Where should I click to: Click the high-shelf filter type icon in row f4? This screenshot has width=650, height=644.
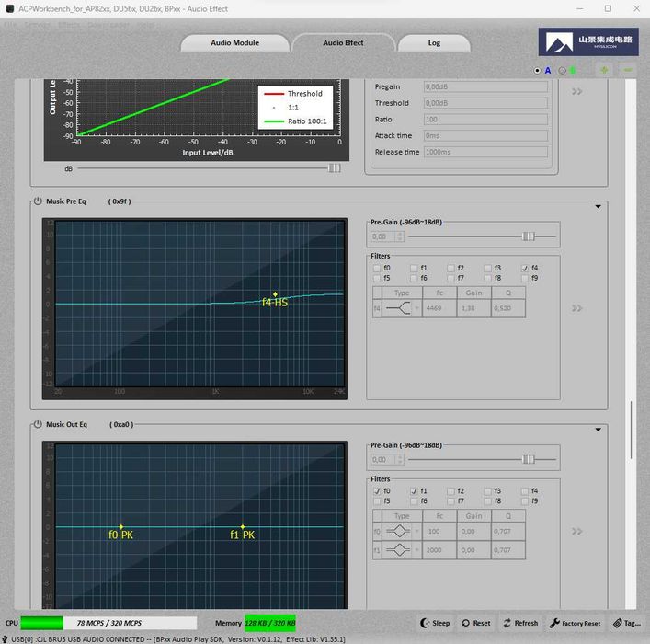click(398, 308)
